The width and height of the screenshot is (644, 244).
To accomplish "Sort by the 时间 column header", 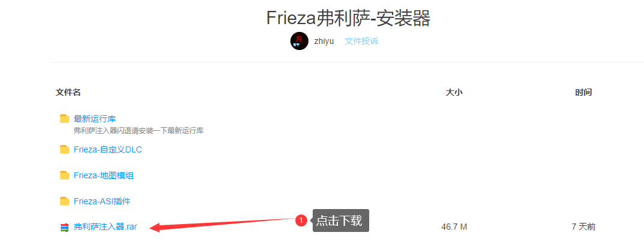I will coord(584,93).
